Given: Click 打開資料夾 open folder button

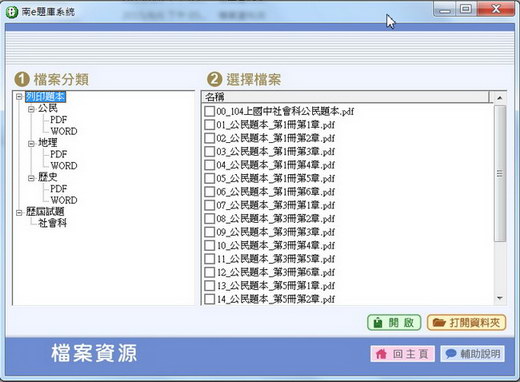Looking at the screenshot, I should coord(466,323).
